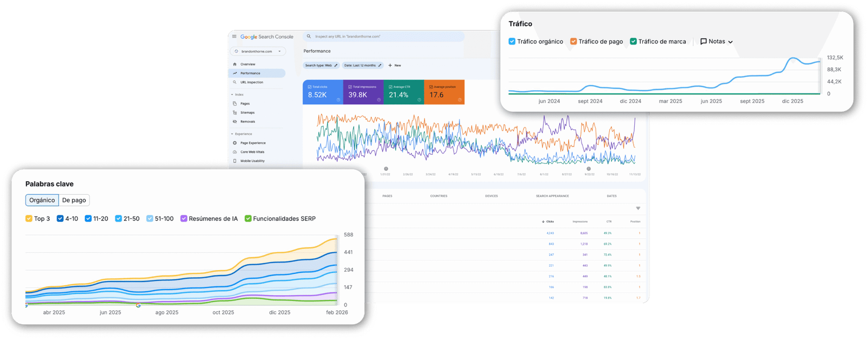Switch to the De pago tab
This screenshot has width=868, height=339.
(74, 200)
